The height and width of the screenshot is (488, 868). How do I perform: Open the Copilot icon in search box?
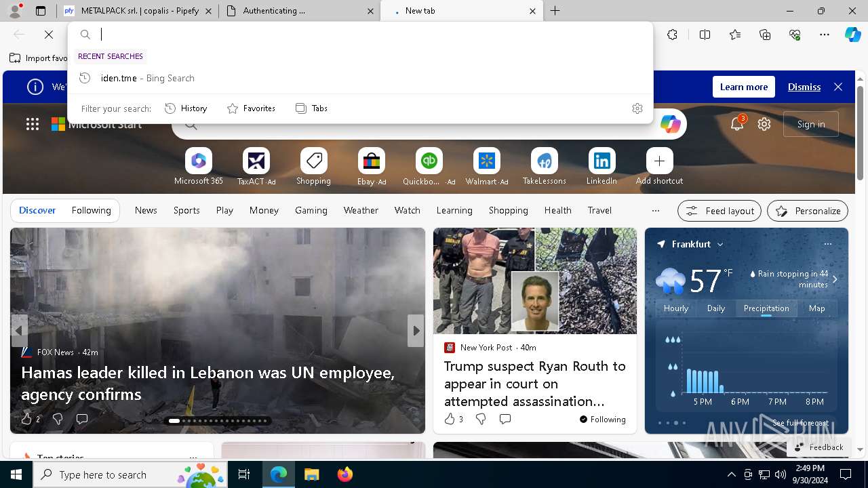[671, 124]
